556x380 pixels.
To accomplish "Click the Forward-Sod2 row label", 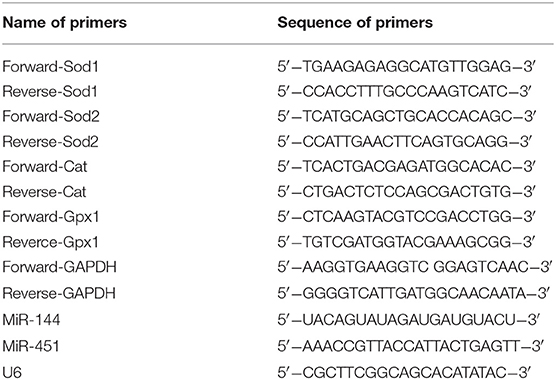I will [x=51, y=117].
